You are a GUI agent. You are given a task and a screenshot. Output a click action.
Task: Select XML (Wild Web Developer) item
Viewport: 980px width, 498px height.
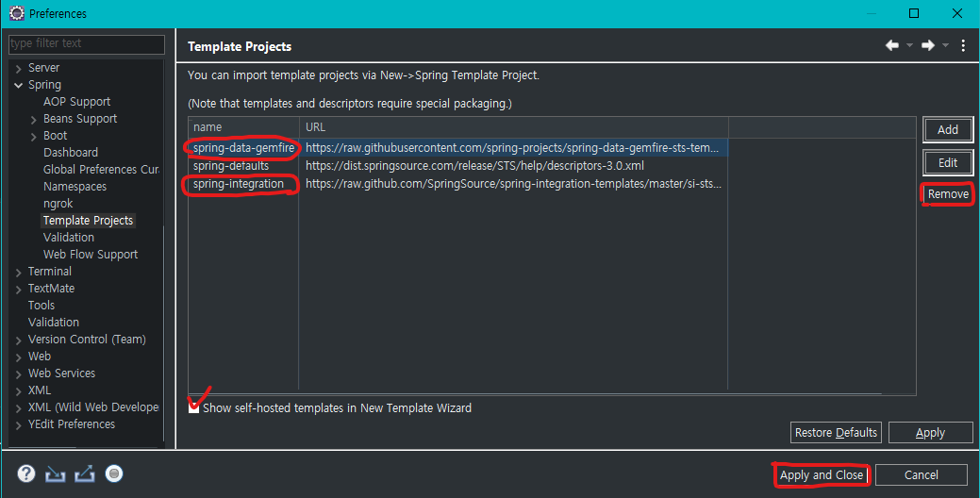click(93, 407)
